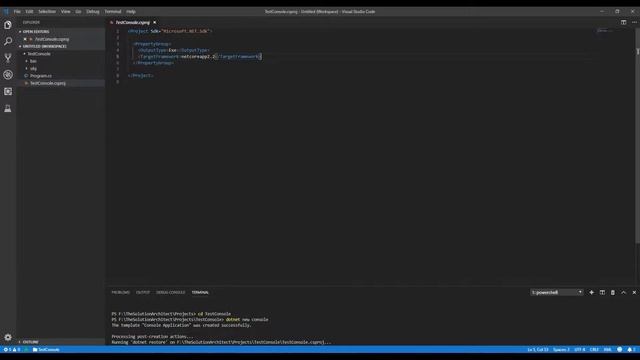
Task: Open the editor More Actions ellipsis
Action: click(x=634, y=22)
